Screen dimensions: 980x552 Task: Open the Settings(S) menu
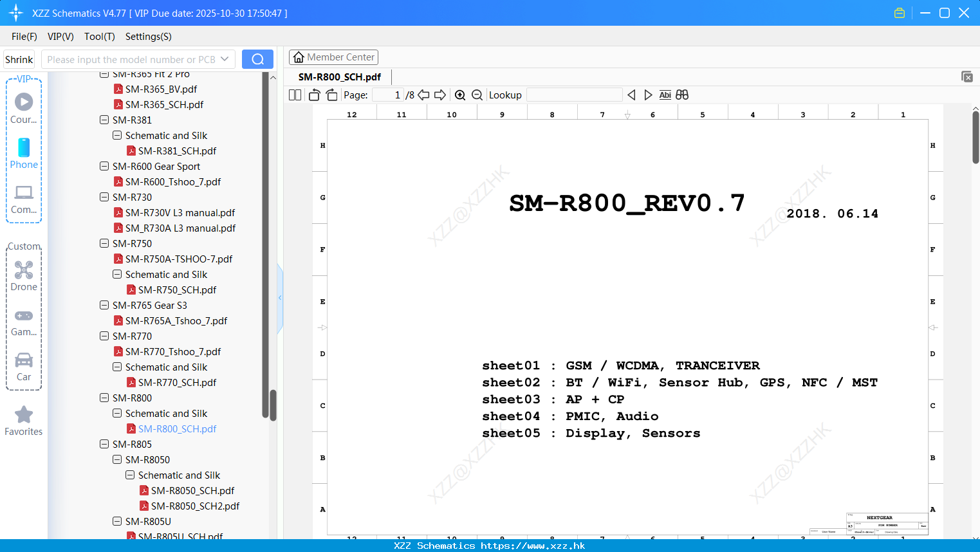(148, 37)
